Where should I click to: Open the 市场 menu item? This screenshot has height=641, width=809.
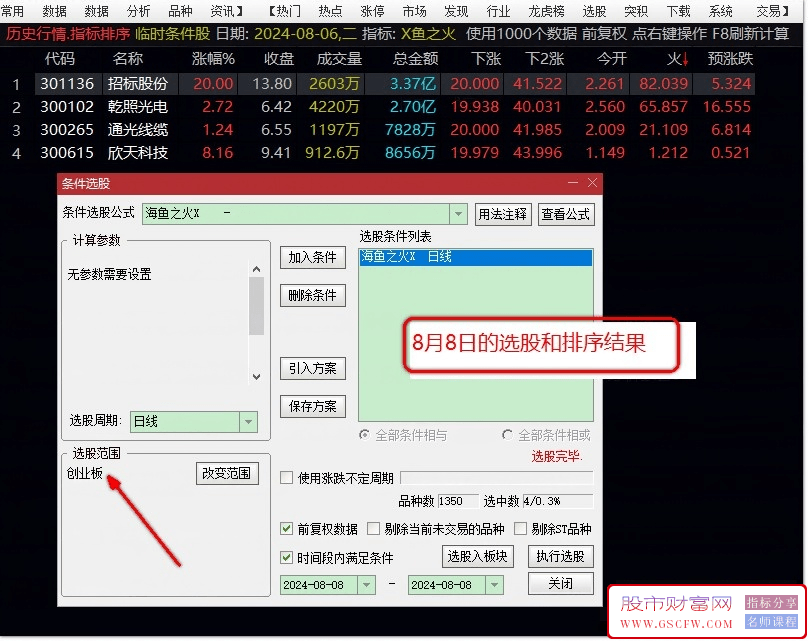point(414,11)
